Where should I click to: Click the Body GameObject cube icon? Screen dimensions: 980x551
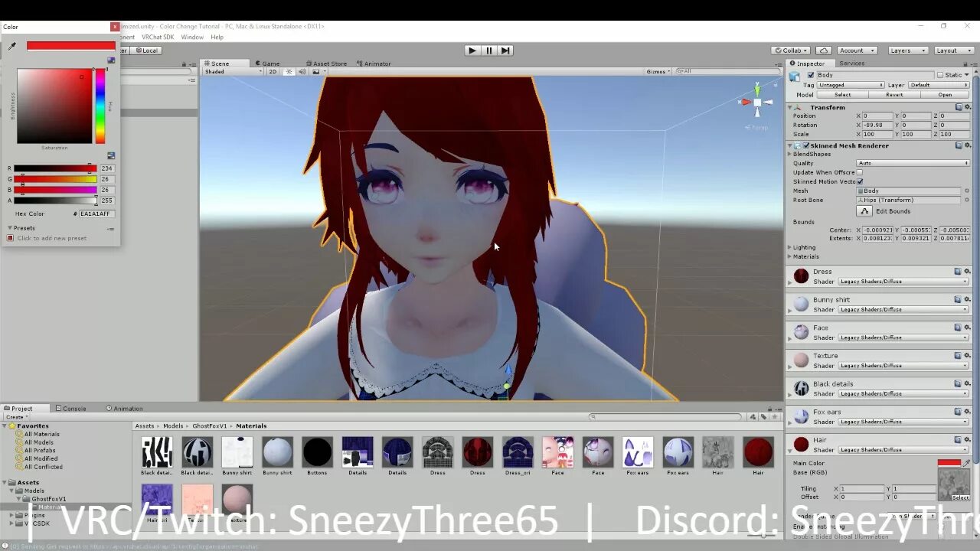[x=795, y=76]
